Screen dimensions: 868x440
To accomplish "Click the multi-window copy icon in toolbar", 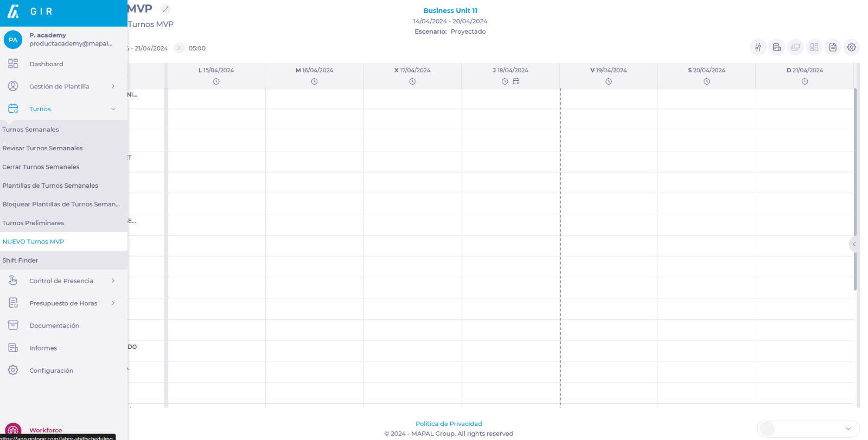I will (x=795, y=47).
